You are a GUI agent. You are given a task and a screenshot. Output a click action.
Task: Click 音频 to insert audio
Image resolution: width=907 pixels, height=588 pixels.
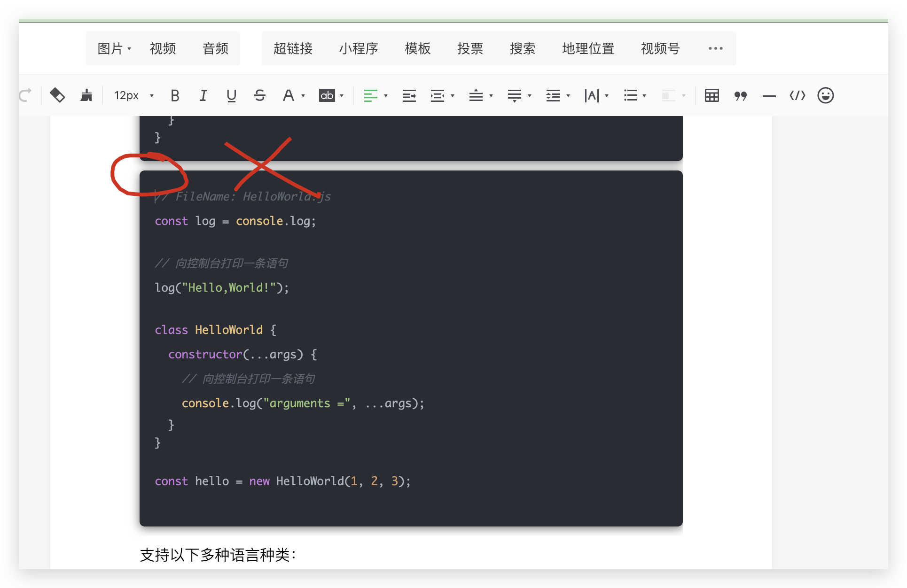click(215, 48)
